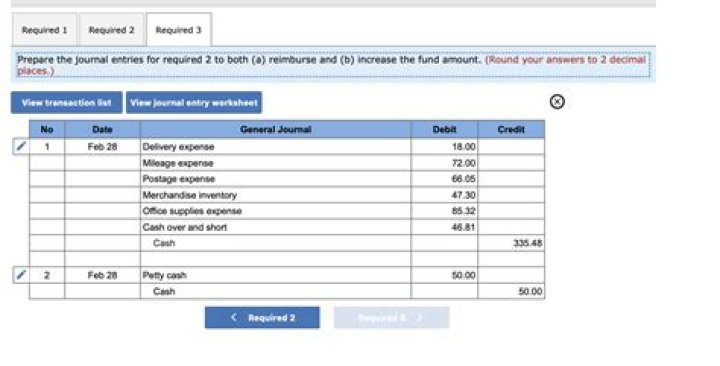The image size is (720, 366).
Task: Select the Required 3 tab
Action: click(179, 30)
